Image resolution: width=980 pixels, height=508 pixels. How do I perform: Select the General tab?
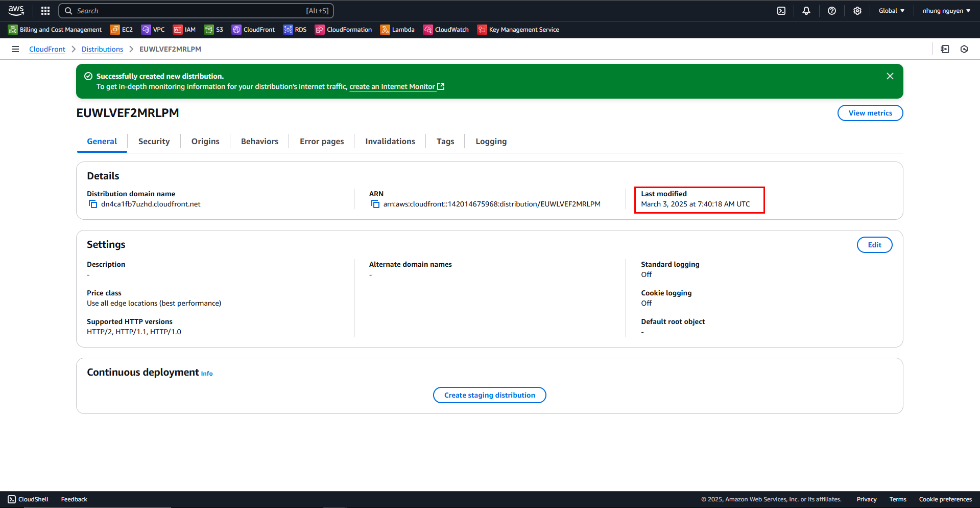102,142
